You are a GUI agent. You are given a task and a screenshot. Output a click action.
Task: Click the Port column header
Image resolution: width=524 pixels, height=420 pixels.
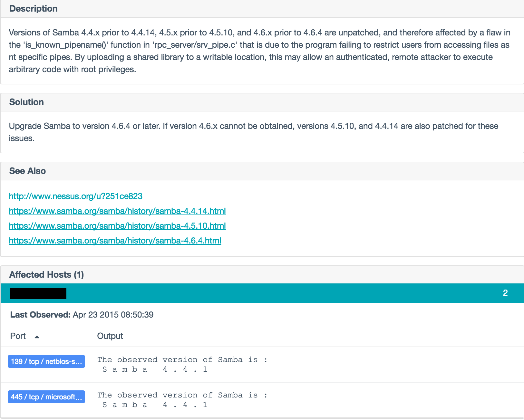pyautogui.click(x=18, y=336)
